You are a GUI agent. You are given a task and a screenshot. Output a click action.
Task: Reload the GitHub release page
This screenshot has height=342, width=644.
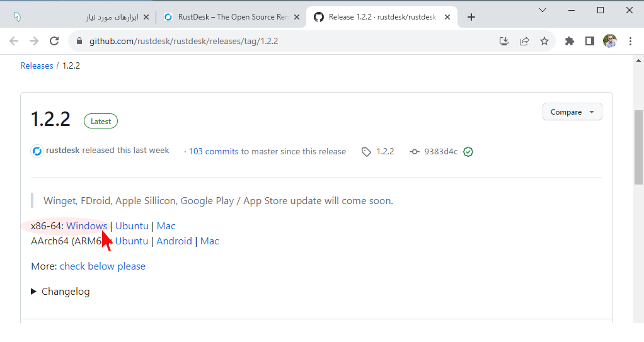click(54, 41)
